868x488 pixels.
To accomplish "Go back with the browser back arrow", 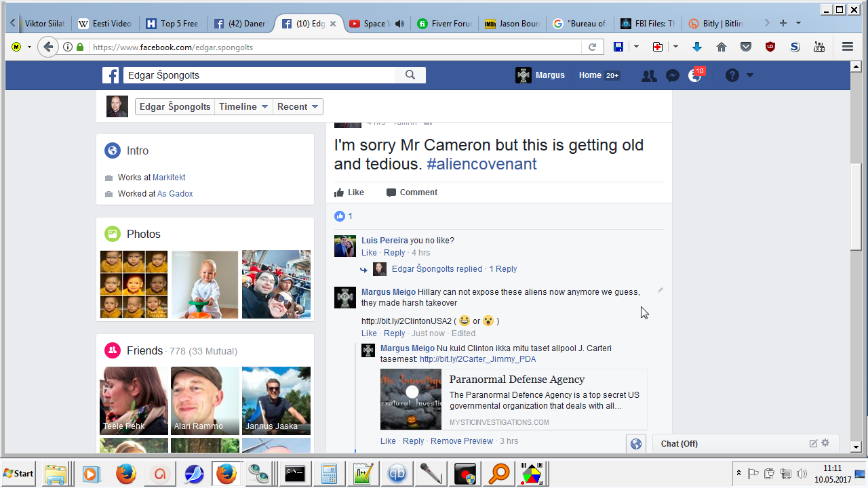I will click(47, 47).
